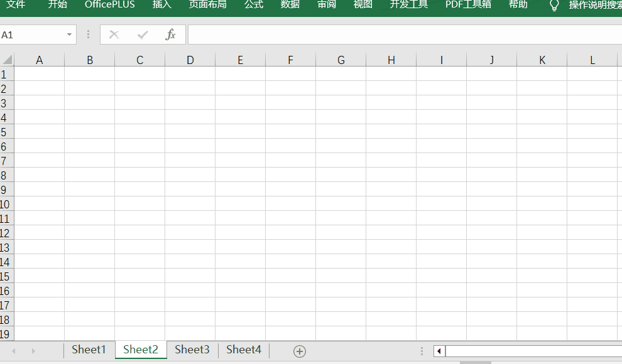622x364 pixels.
Task: Open the 帮助 ribbon tab
Action: 518,5
